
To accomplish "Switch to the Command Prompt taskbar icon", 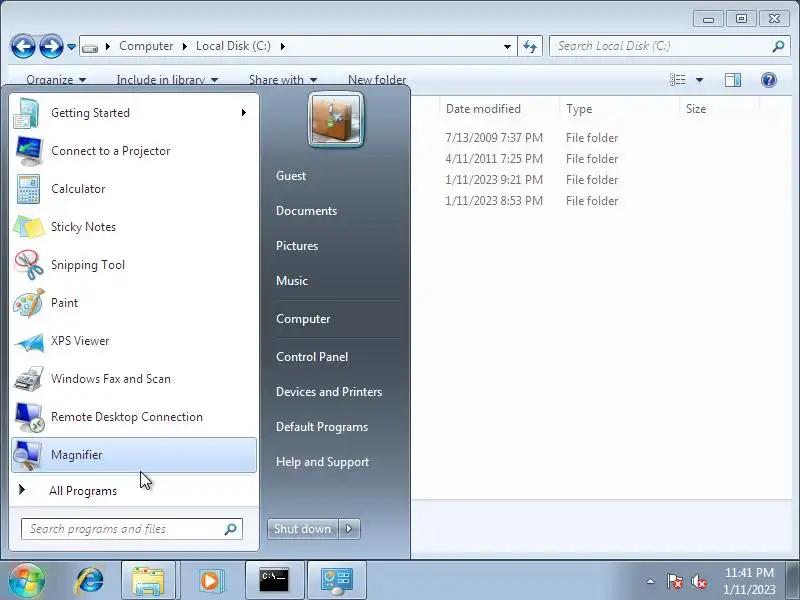I will pyautogui.click(x=274, y=581).
